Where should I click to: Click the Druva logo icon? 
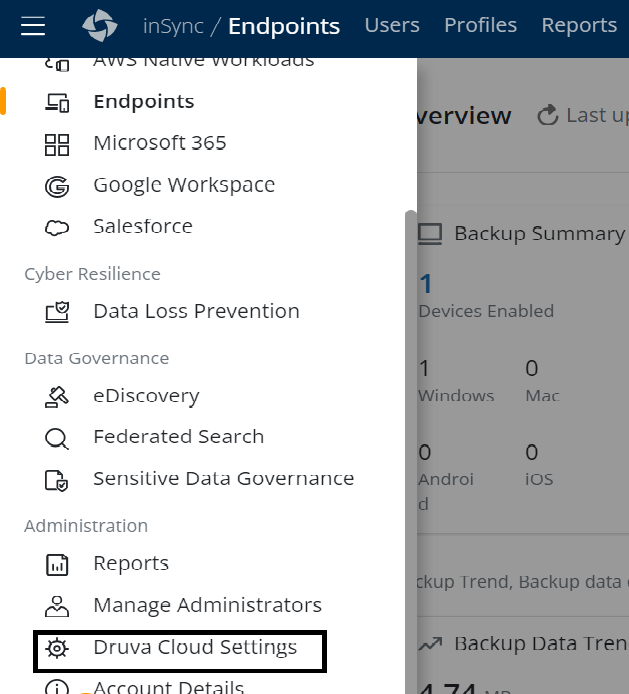(100, 26)
